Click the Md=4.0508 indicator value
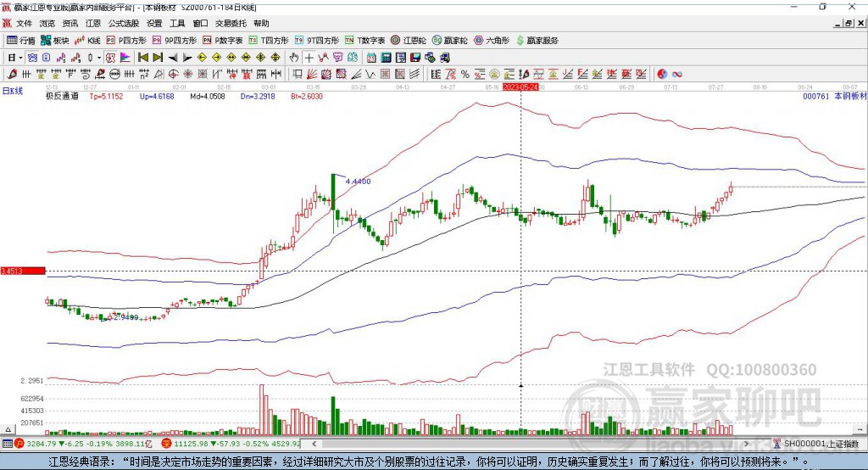868x470 pixels. [208, 96]
